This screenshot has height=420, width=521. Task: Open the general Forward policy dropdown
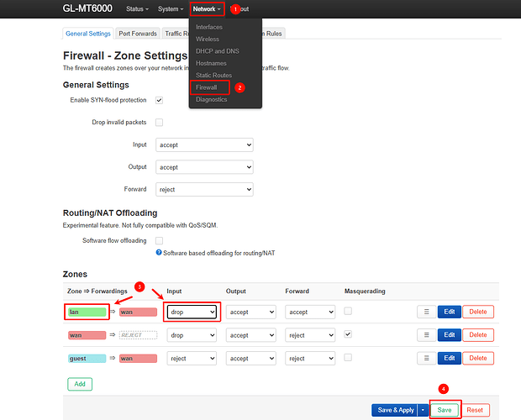[204, 190]
